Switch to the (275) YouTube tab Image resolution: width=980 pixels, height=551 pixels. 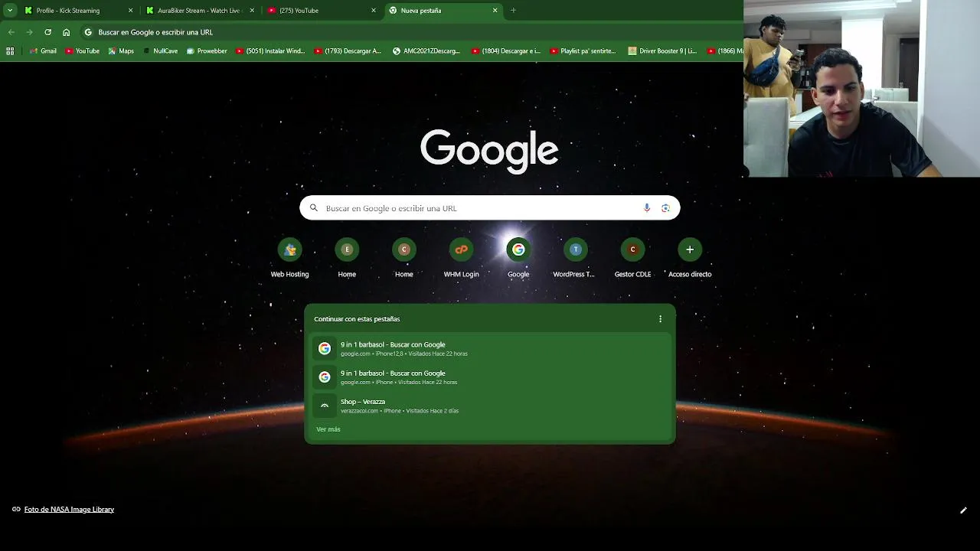322,11
